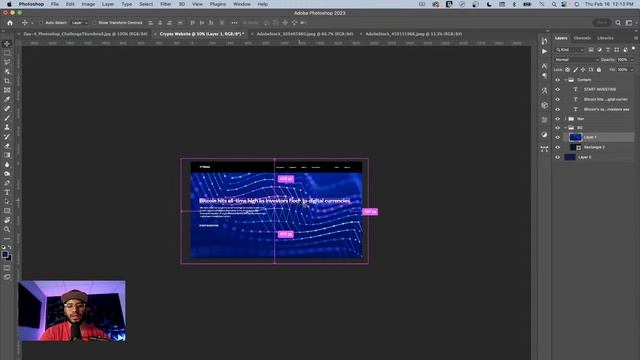The height and width of the screenshot is (360, 640).
Task: Toggle visibility of Layer 1
Action: (x=558, y=138)
